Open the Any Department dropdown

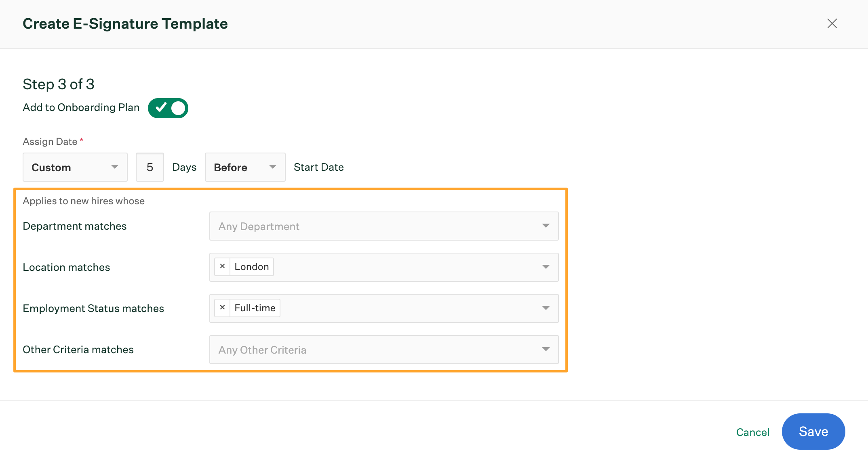384,226
